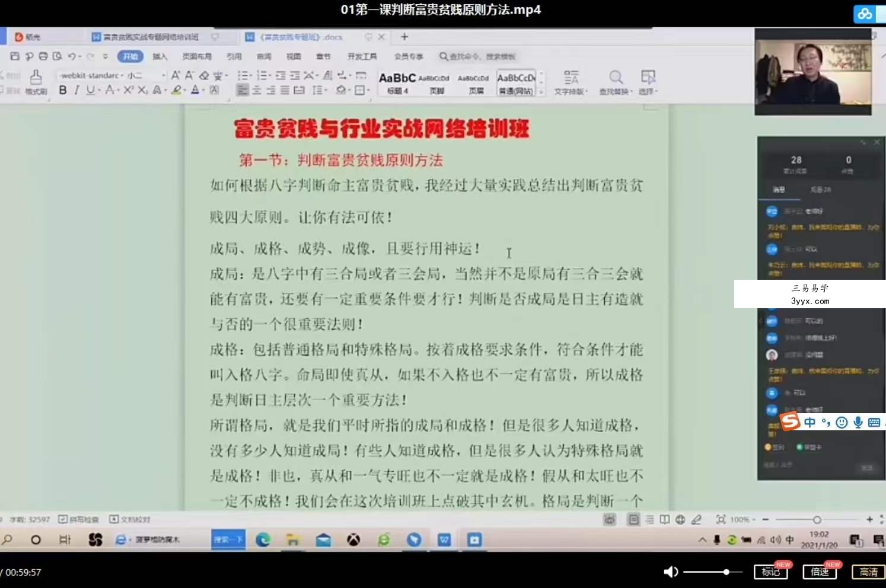This screenshot has width=886, height=588.
Task: Apply subscript formatting
Action: 142,90
